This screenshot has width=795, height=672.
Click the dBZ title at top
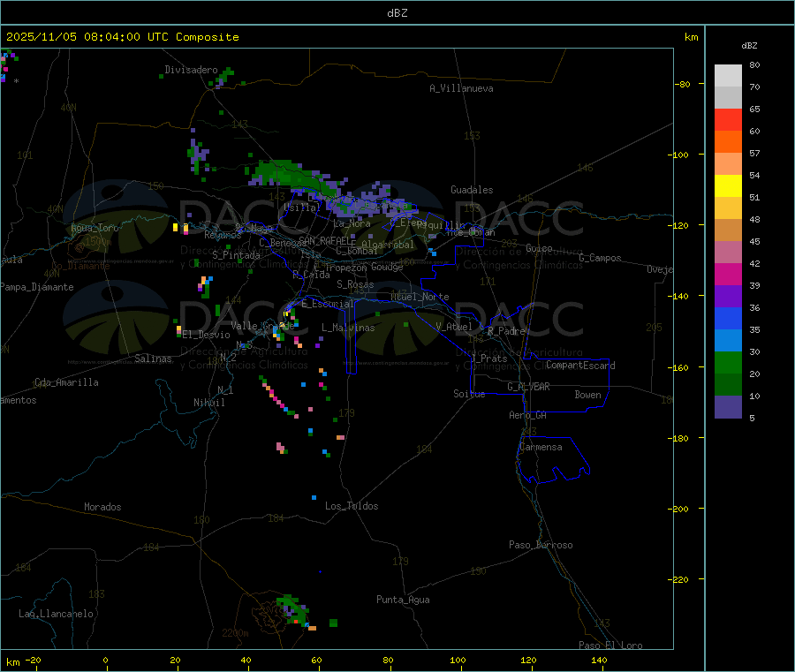point(397,13)
